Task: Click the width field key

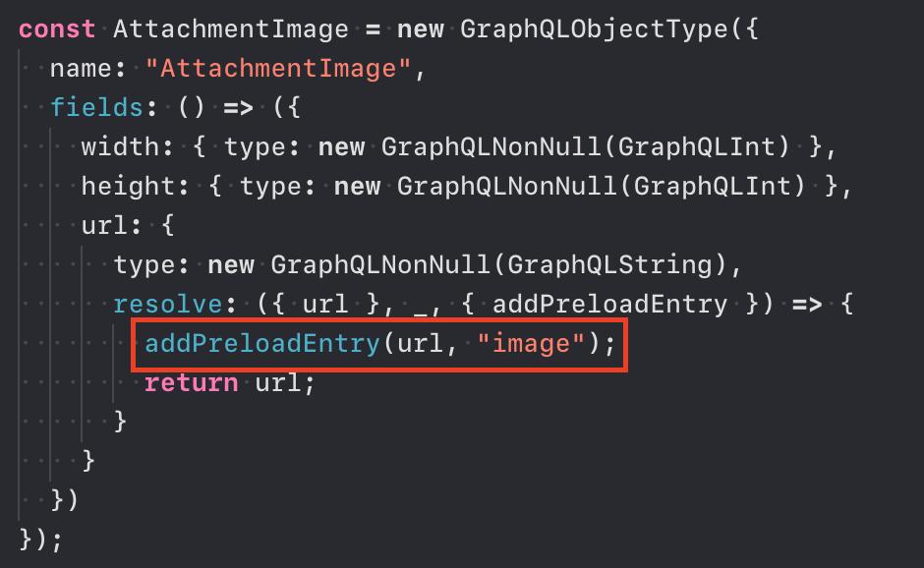Action: tap(120, 146)
